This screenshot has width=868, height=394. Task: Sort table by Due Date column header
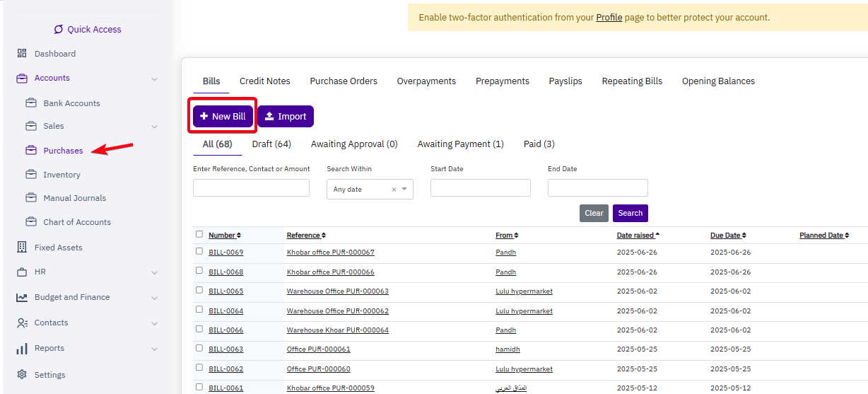tap(725, 236)
